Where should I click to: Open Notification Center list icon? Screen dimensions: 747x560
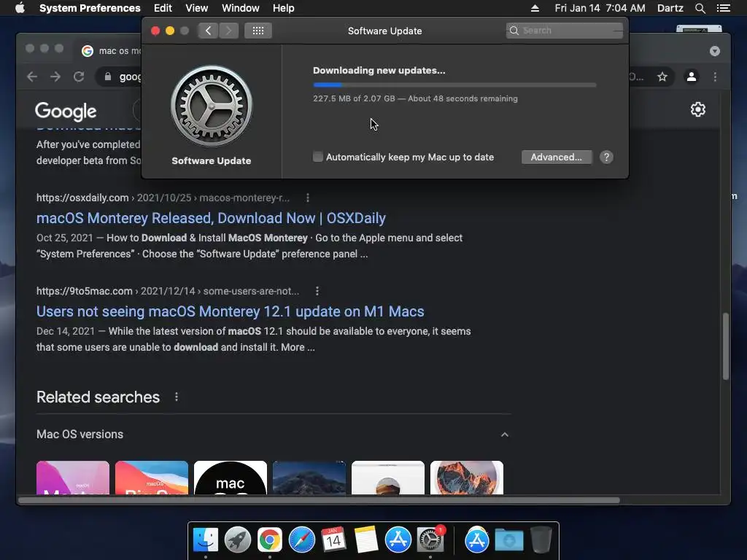[724, 8]
